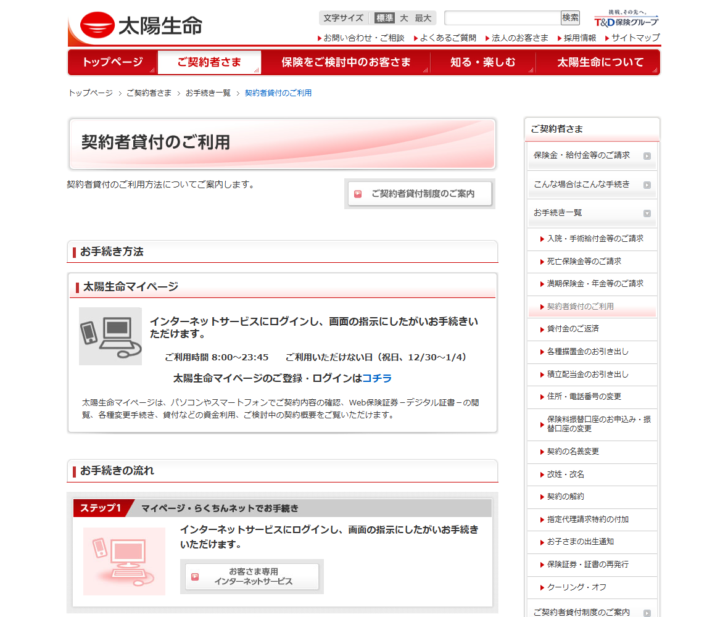Select 太陽生命について navigation tab
The height and width of the screenshot is (617, 728).
(x=599, y=62)
